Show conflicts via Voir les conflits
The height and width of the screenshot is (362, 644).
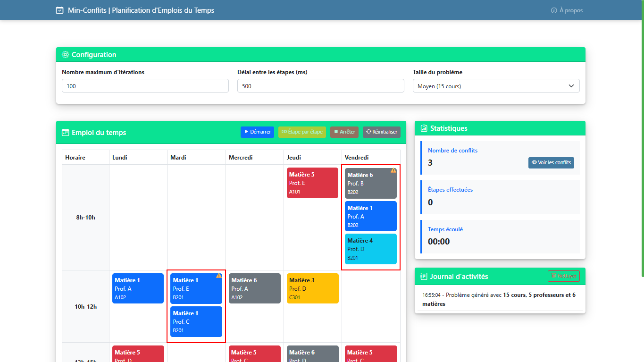point(551,162)
